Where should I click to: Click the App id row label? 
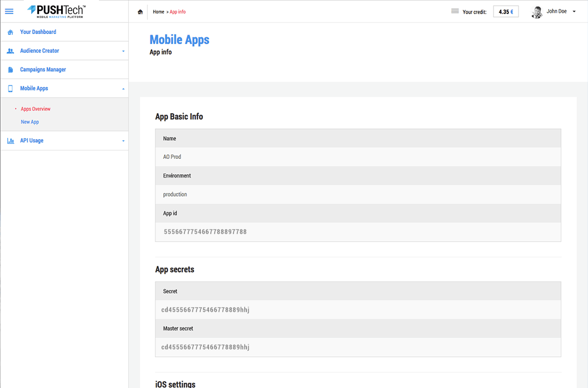[x=170, y=213]
